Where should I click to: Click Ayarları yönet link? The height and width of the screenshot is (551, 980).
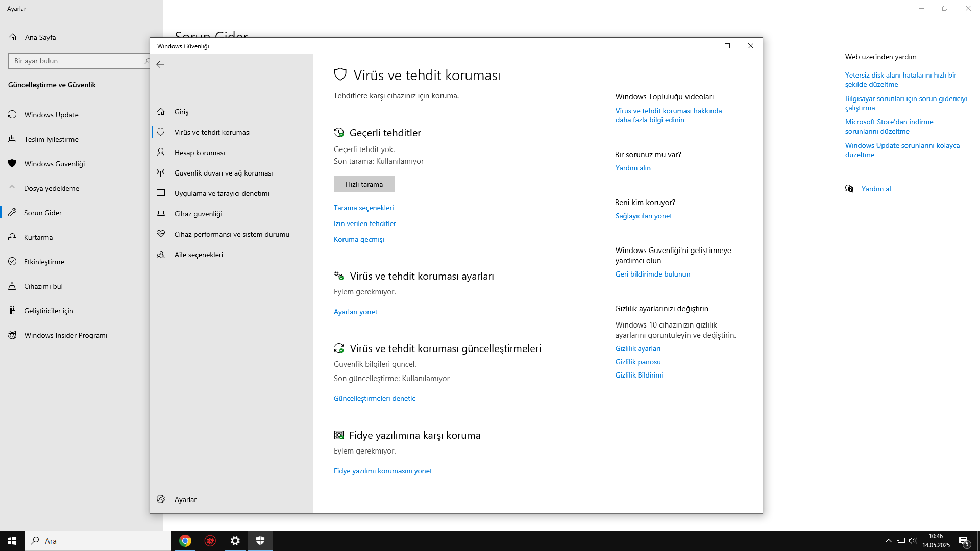[355, 312]
